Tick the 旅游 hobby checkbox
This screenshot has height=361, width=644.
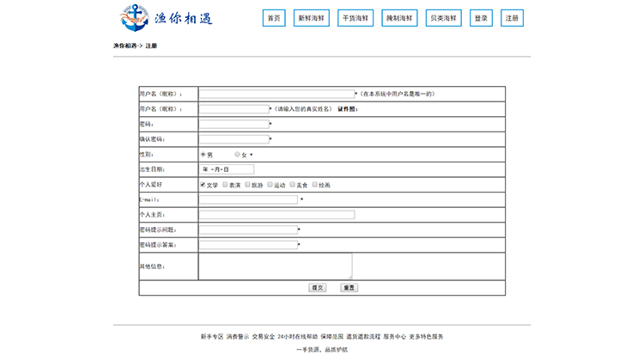(247, 185)
